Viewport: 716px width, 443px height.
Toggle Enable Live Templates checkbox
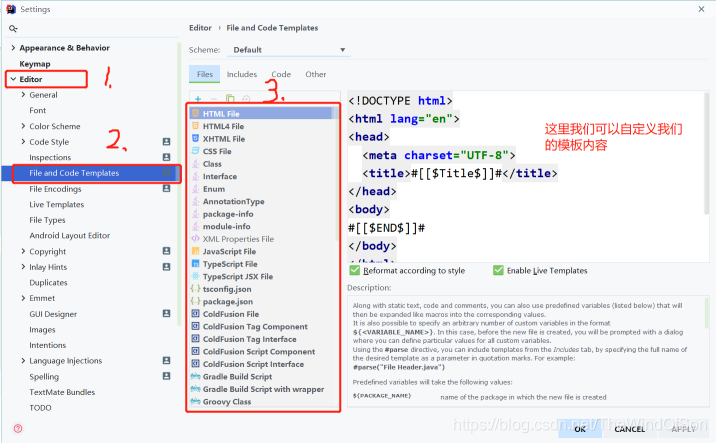click(498, 270)
